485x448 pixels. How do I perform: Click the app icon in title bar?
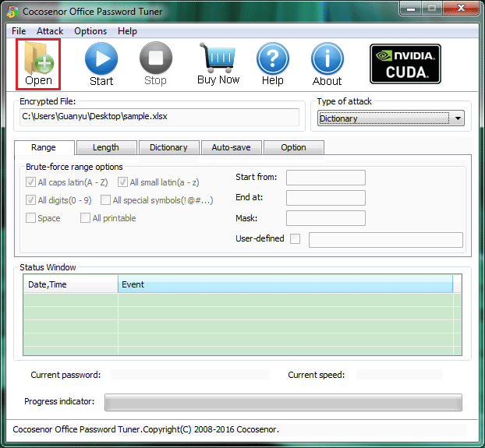[x=13, y=12]
